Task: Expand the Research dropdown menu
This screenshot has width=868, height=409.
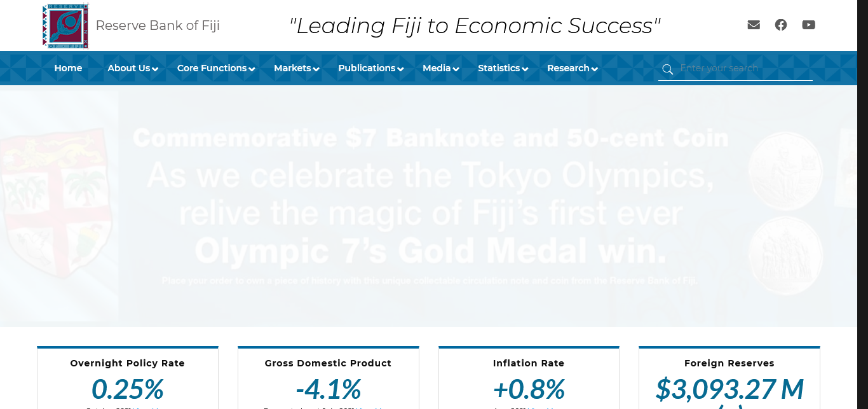Action: tap(572, 68)
